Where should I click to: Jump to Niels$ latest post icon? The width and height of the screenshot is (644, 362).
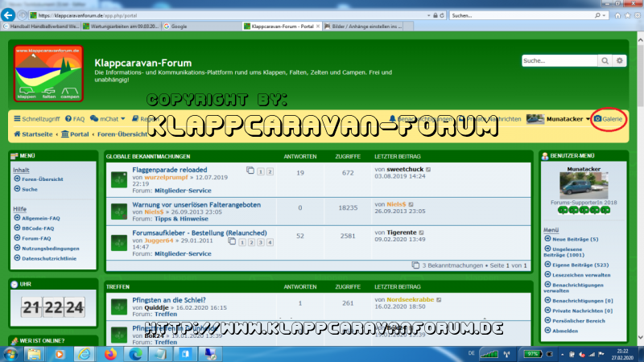[411, 204]
